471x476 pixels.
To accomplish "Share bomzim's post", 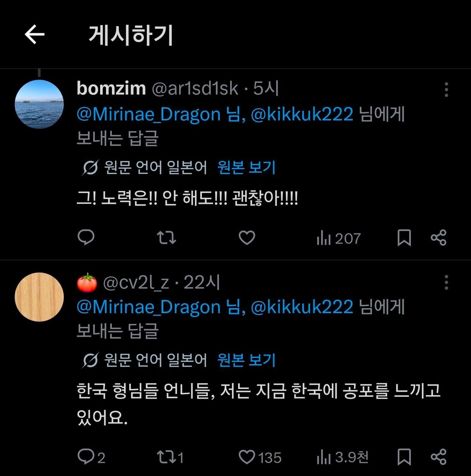I will coord(439,238).
